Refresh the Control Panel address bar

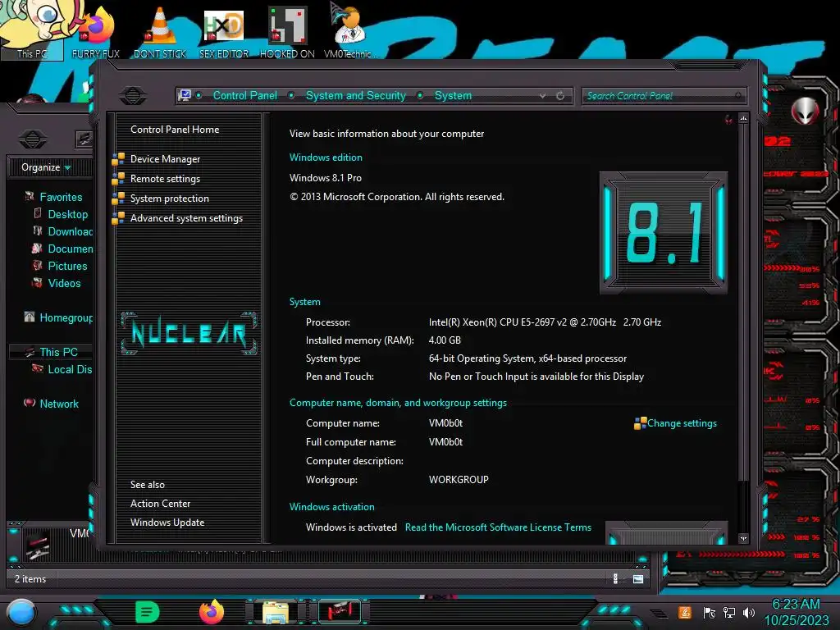(x=560, y=96)
